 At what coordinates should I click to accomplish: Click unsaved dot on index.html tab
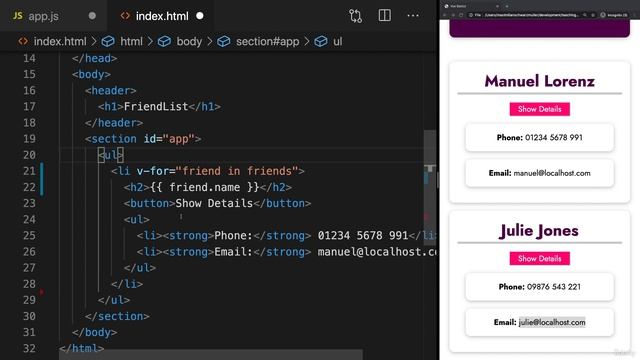(200, 16)
